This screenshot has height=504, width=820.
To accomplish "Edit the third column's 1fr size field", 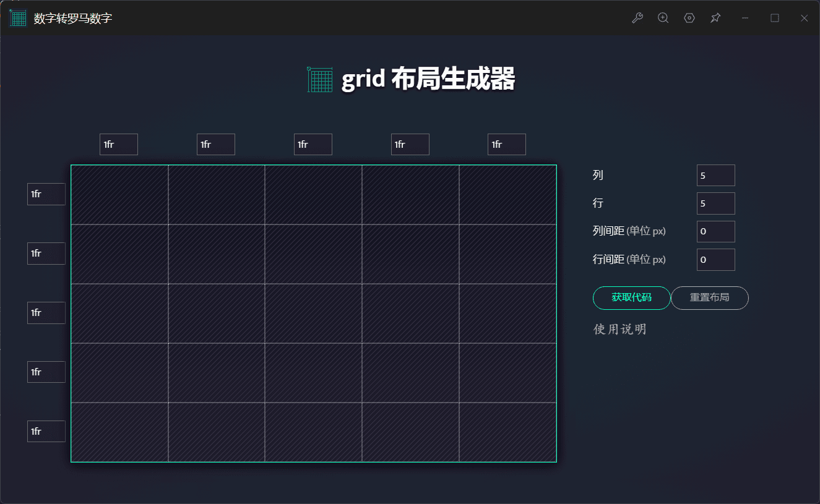I will tap(313, 144).
